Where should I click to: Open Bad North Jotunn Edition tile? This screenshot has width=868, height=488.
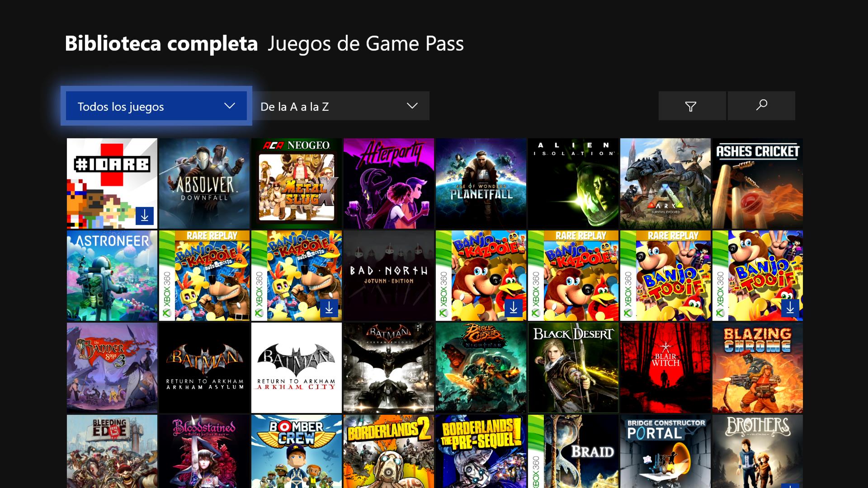click(x=389, y=276)
